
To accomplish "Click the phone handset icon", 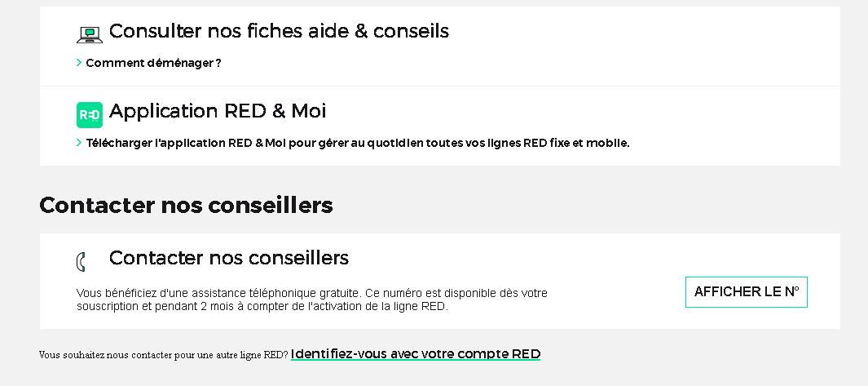I will click(x=81, y=262).
